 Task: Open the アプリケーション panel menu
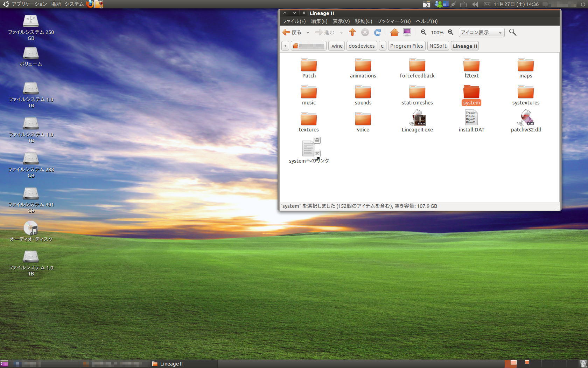click(29, 4)
